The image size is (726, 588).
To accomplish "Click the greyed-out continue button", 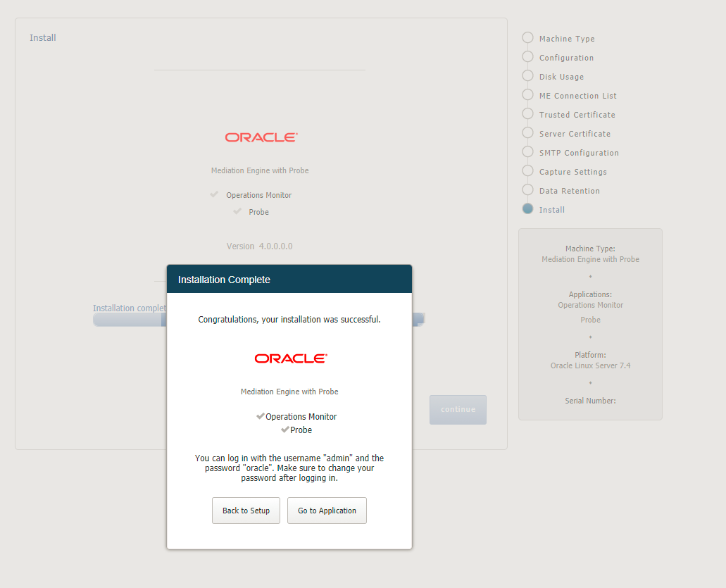I will click(458, 409).
